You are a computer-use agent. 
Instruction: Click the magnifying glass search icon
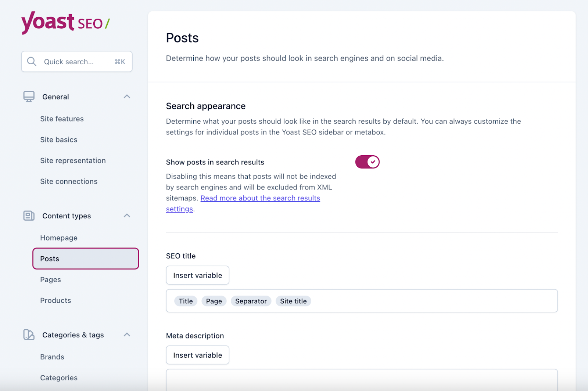click(32, 61)
